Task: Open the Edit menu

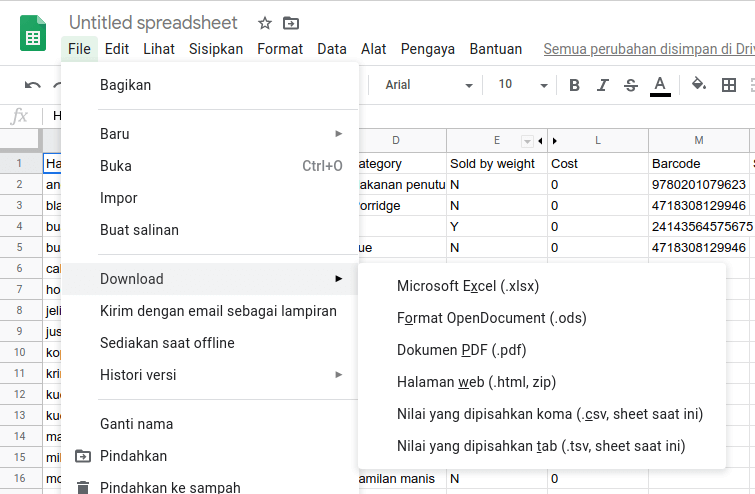Action: (x=117, y=49)
